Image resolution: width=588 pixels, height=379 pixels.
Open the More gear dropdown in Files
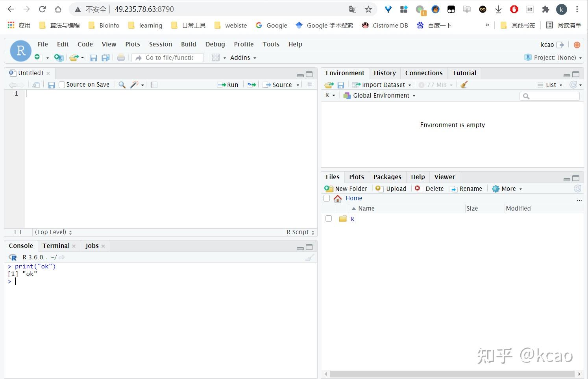(x=507, y=189)
